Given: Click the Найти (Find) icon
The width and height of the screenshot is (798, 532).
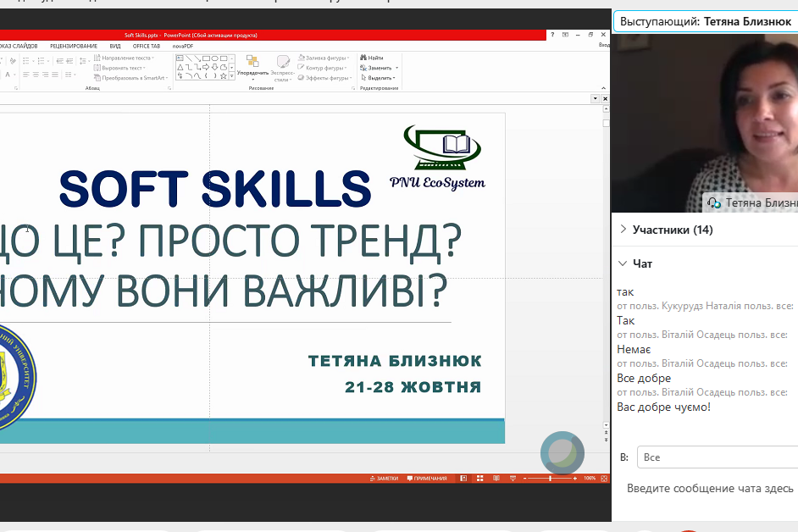Looking at the screenshot, I should (x=371, y=58).
